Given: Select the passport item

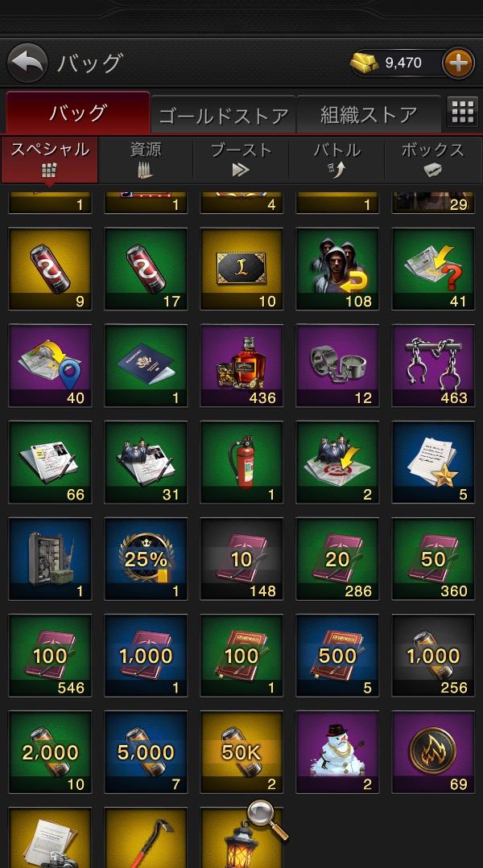Looking at the screenshot, I should click(x=146, y=366).
